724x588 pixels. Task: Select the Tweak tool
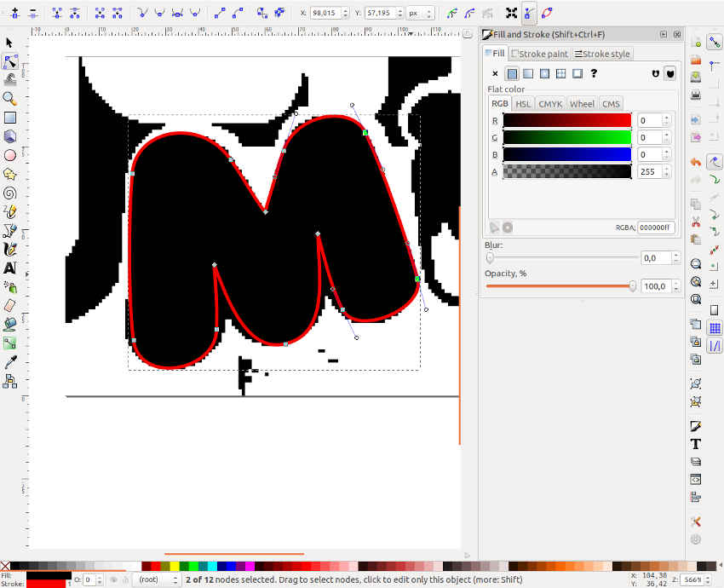click(9, 80)
